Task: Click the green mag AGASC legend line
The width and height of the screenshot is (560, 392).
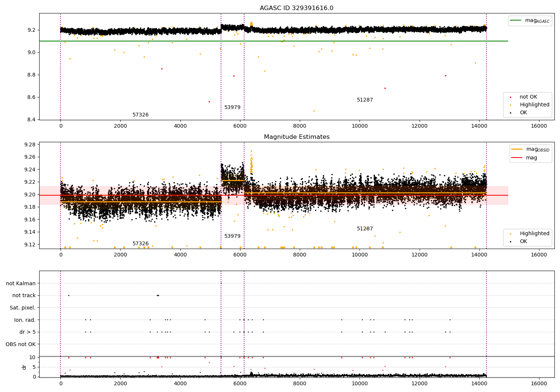Action: pyautogui.click(x=516, y=21)
